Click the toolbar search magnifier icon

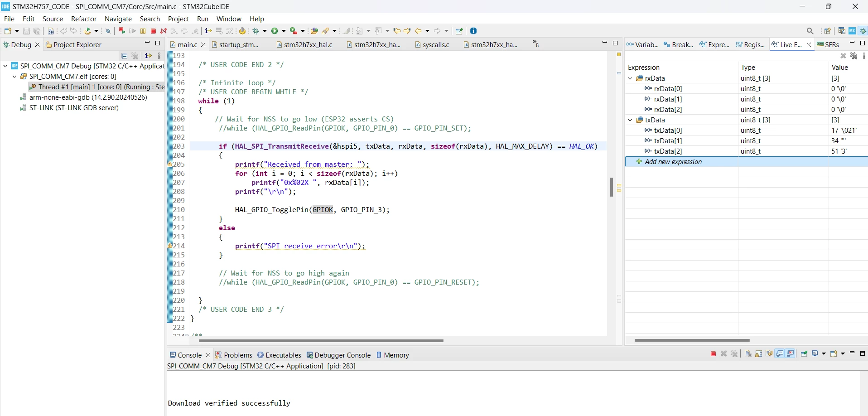[810, 31]
